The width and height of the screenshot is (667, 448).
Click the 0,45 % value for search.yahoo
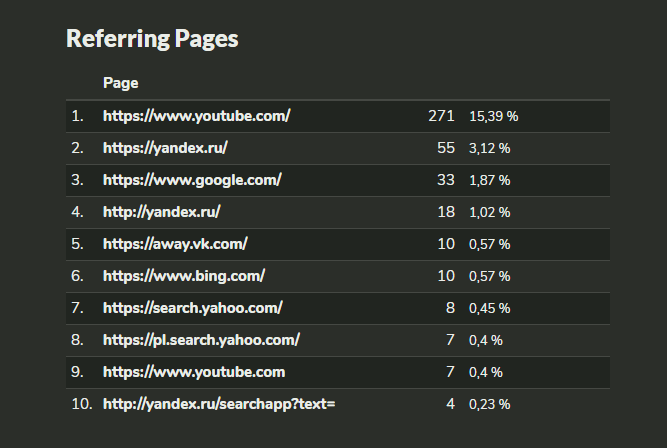coord(490,308)
